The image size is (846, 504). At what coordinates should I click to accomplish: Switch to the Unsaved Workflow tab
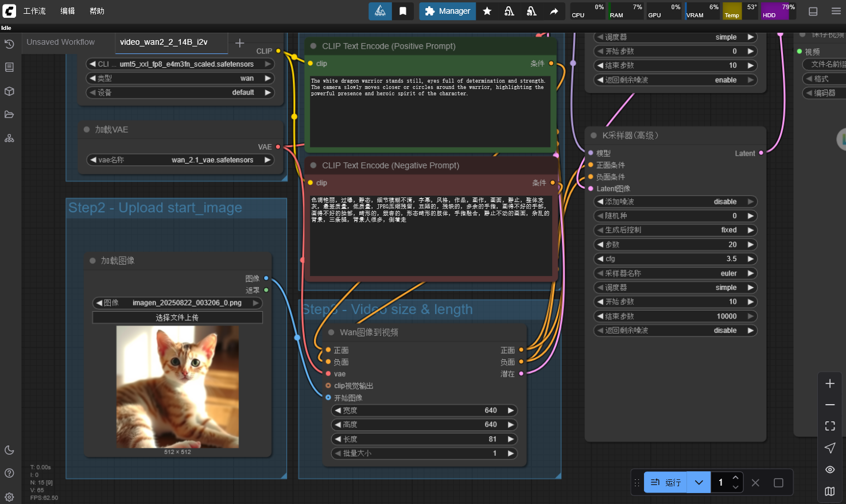click(x=61, y=42)
